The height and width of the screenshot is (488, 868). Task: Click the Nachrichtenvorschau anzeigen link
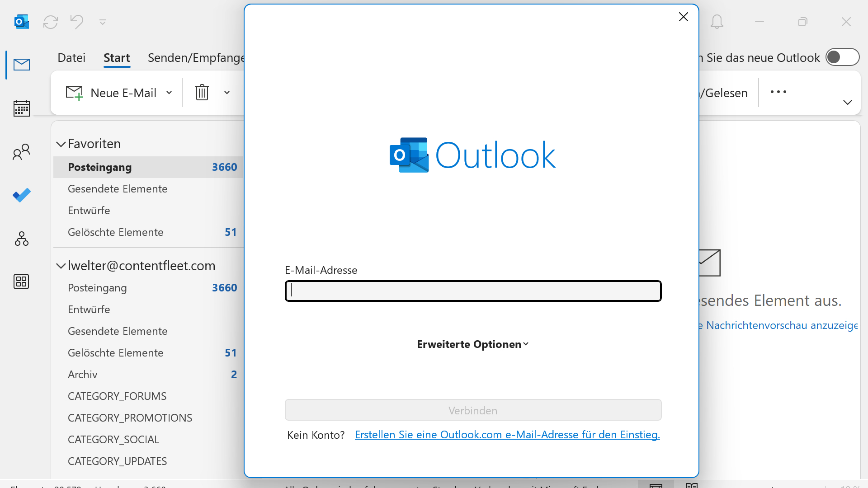(x=779, y=325)
